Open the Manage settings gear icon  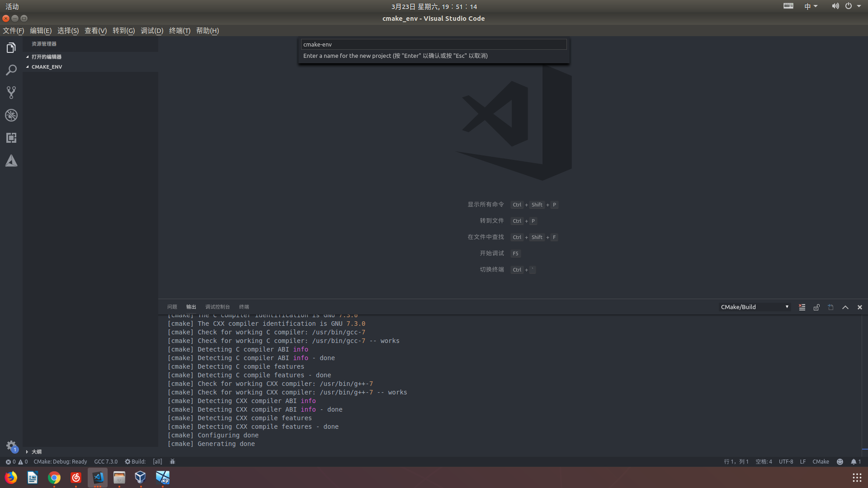[11, 446]
